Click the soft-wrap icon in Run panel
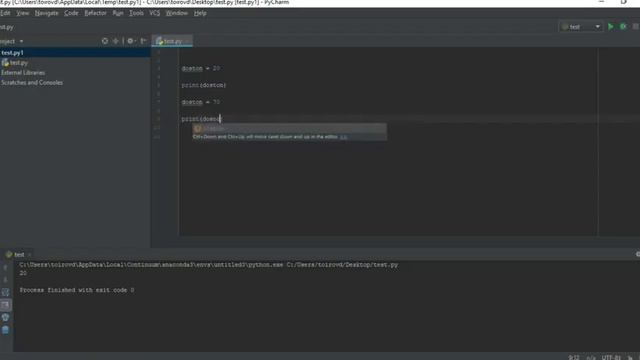The image size is (640, 360). click(5, 292)
